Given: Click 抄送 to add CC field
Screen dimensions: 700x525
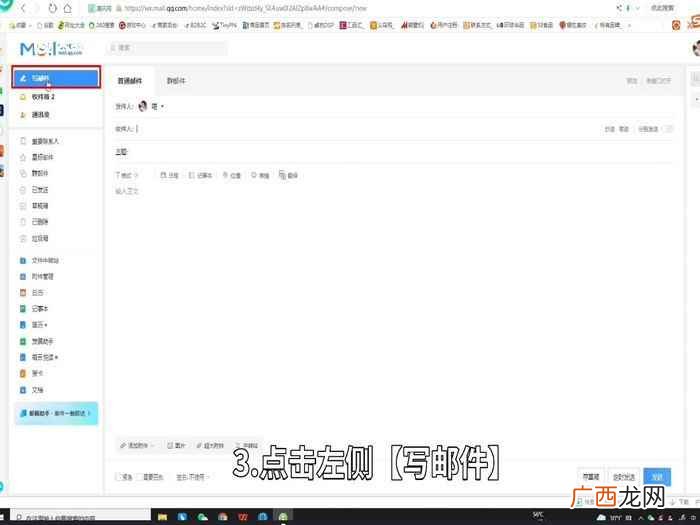Looking at the screenshot, I should (609, 129).
